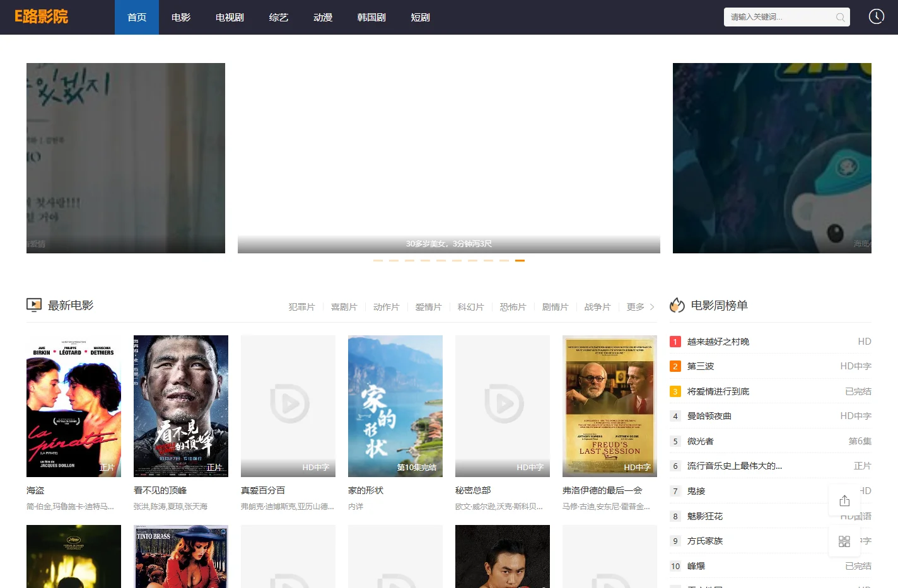
Task: Filter by 动作片
Action: [x=386, y=307]
